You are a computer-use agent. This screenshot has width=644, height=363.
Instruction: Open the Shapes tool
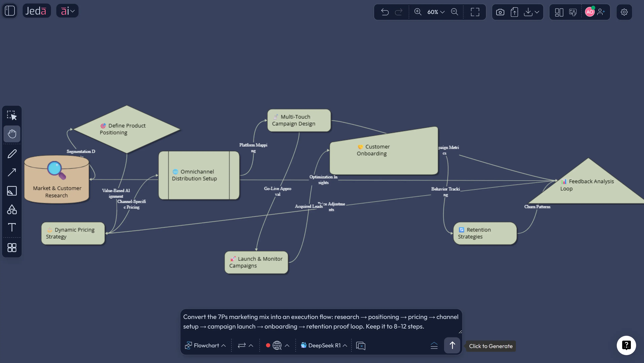pyautogui.click(x=12, y=209)
